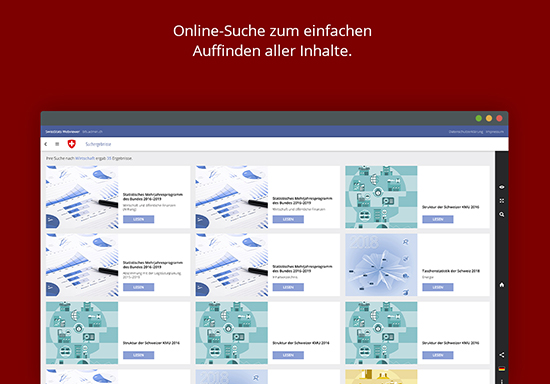Screen dimensions: 550x384
Task: Click the Swiss coat of arms logo
Action: pos(72,144)
